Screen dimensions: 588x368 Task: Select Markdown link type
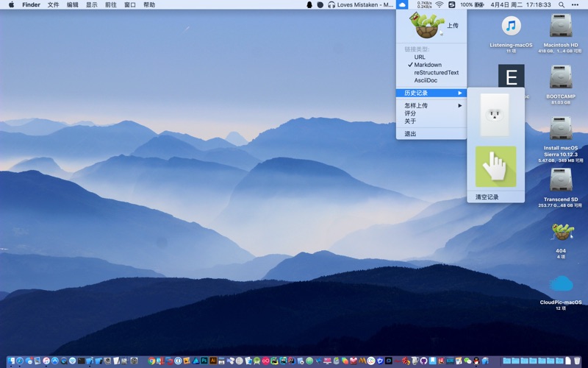[x=428, y=65]
